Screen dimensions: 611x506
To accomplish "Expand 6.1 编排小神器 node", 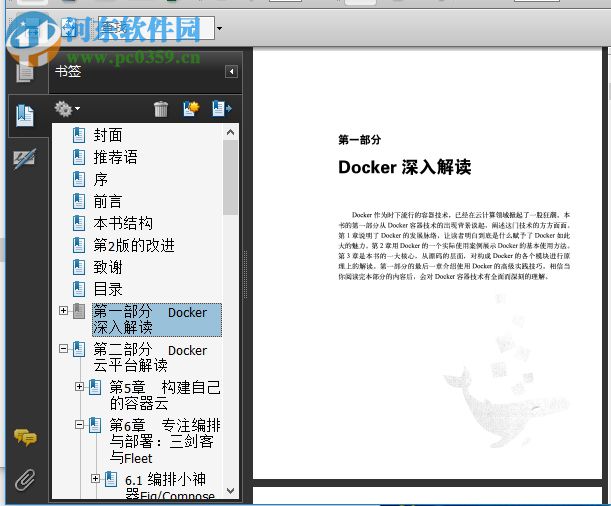I will (x=95, y=478).
